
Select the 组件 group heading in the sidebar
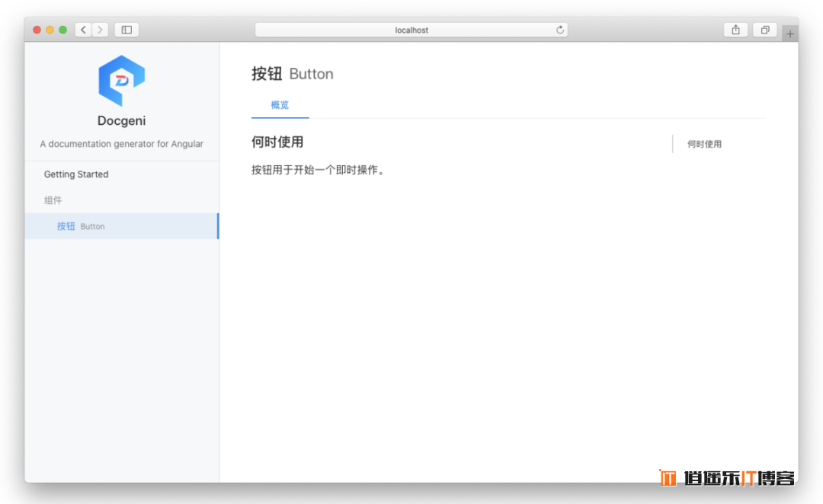(53, 200)
